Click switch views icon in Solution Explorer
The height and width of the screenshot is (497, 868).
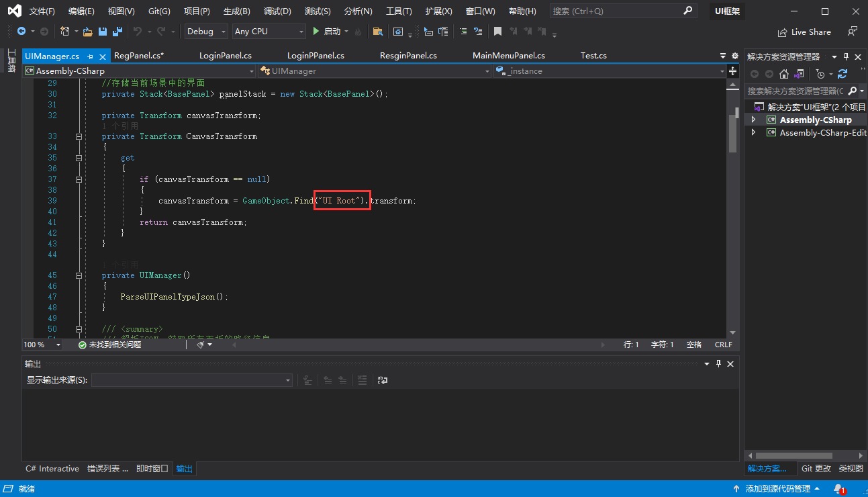coord(799,74)
